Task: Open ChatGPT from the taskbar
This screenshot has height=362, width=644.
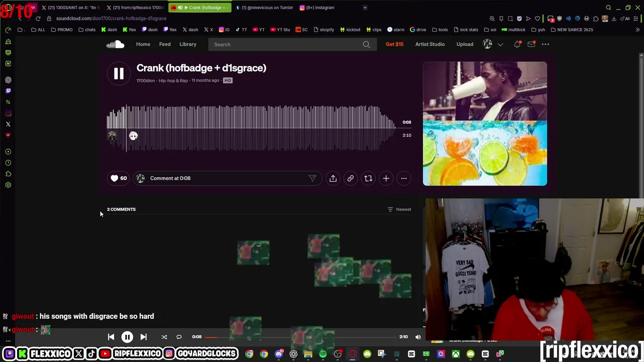Action: 293,354
